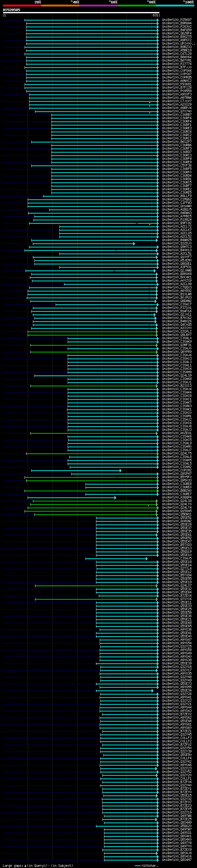Select the UniRef100_B7ZEY1 label

[176, 789]
